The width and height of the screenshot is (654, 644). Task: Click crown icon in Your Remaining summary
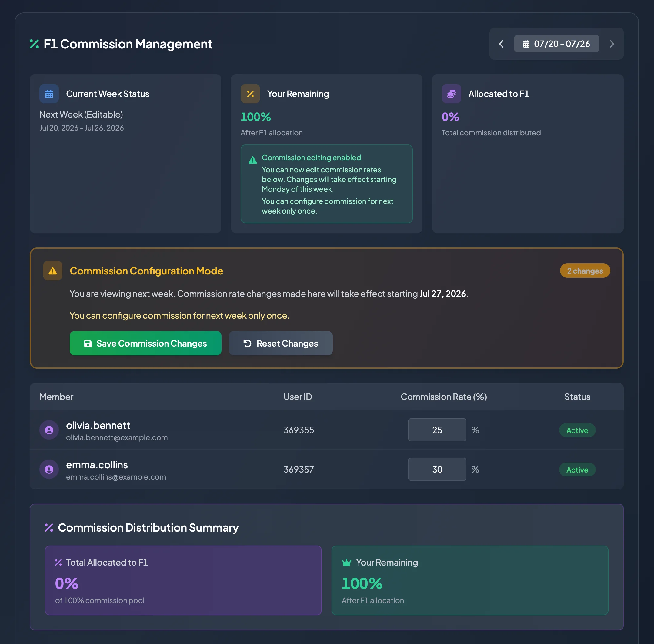pyautogui.click(x=346, y=563)
